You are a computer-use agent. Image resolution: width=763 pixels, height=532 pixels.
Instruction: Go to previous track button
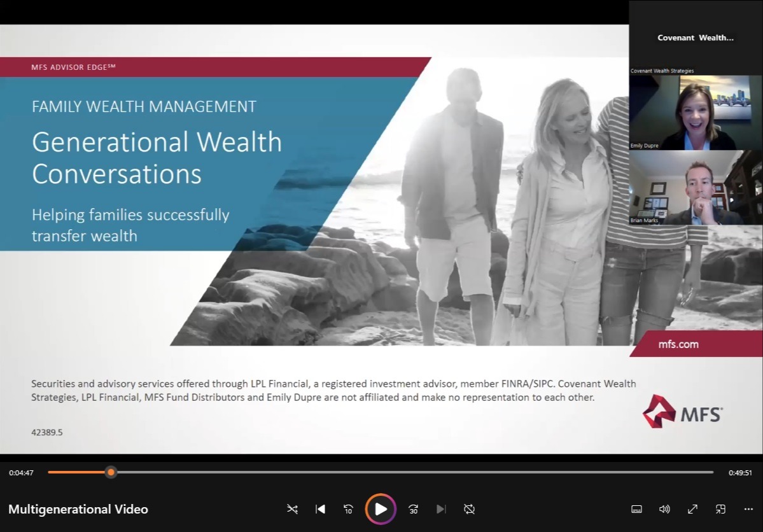[320, 509]
